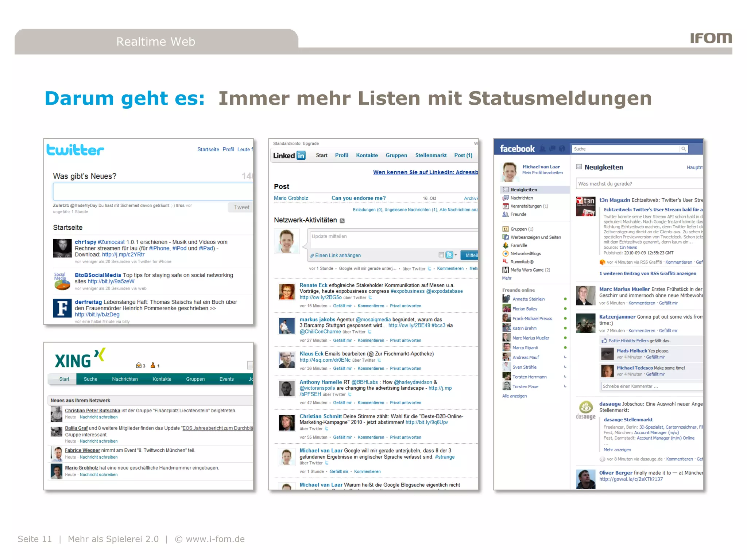Click Facebook sidebar 'Mehr' link
747x560 pixels.
point(507,278)
